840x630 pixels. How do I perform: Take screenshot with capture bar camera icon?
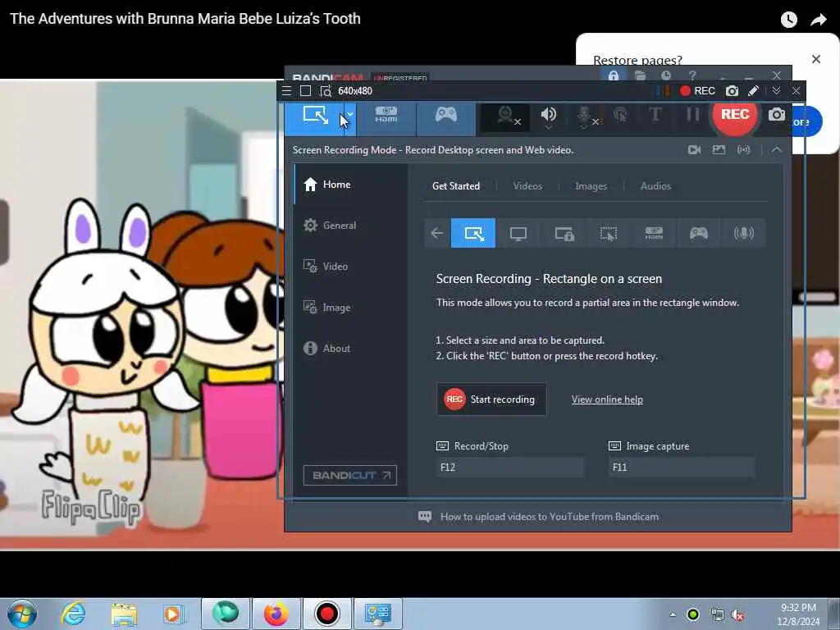(732, 91)
